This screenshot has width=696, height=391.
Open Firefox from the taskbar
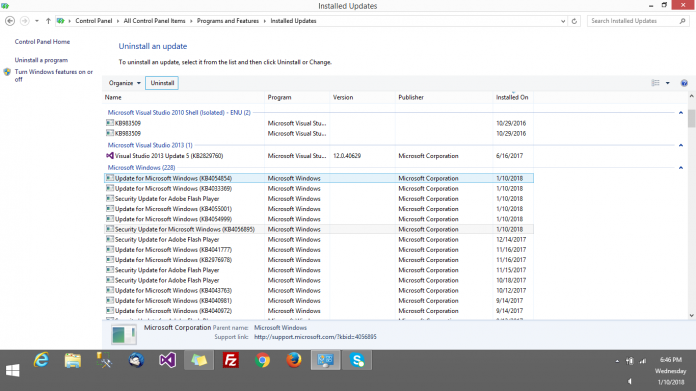pyautogui.click(x=294, y=360)
